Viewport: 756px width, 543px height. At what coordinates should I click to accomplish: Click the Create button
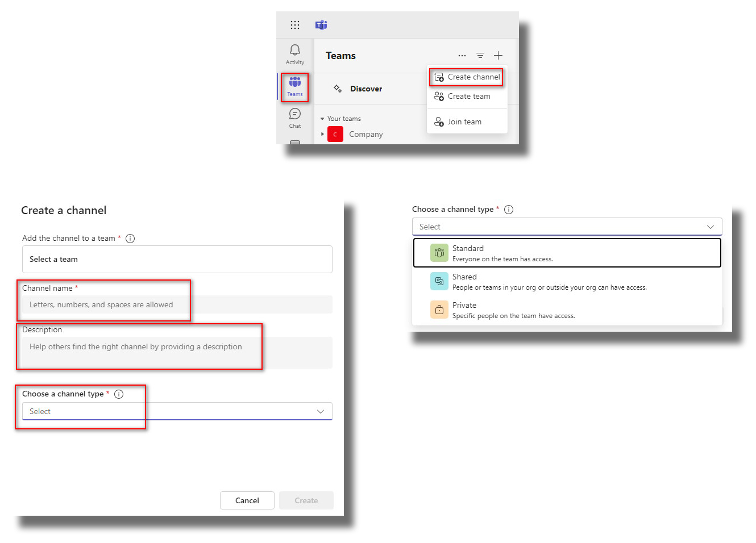[306, 500]
